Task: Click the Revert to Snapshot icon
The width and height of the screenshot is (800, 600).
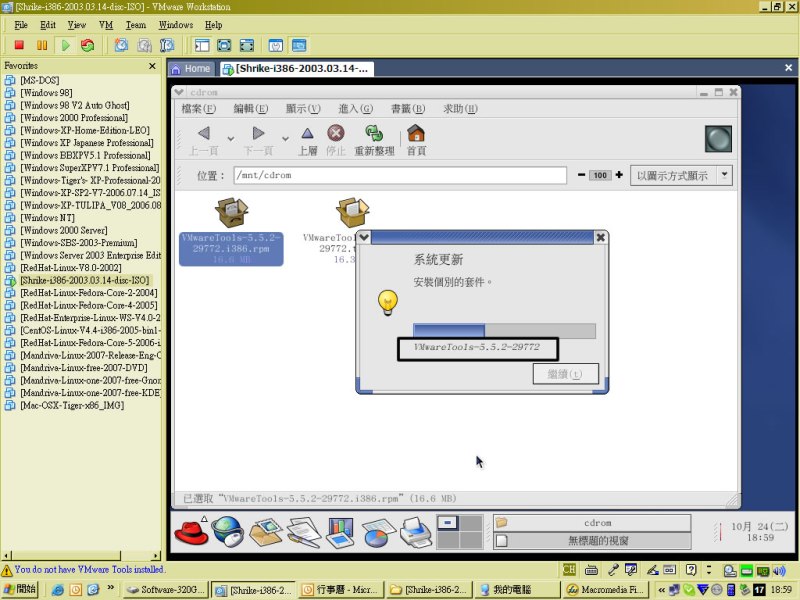Action: click(x=144, y=45)
